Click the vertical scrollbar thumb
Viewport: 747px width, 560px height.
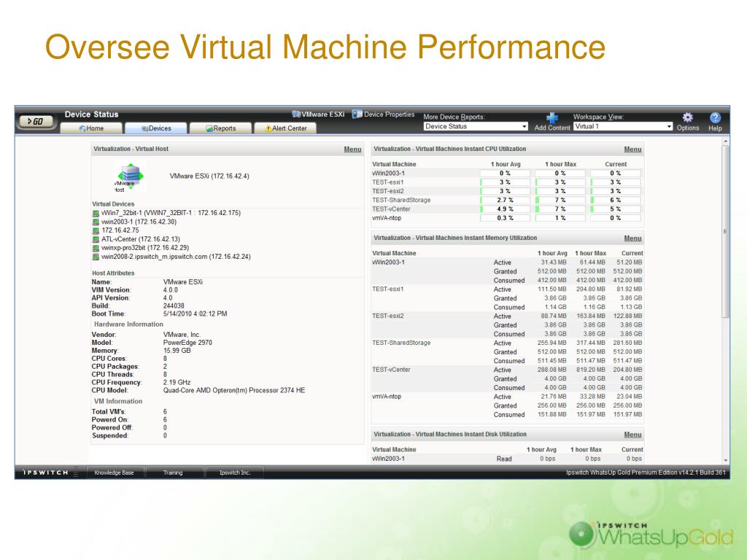(x=725, y=232)
